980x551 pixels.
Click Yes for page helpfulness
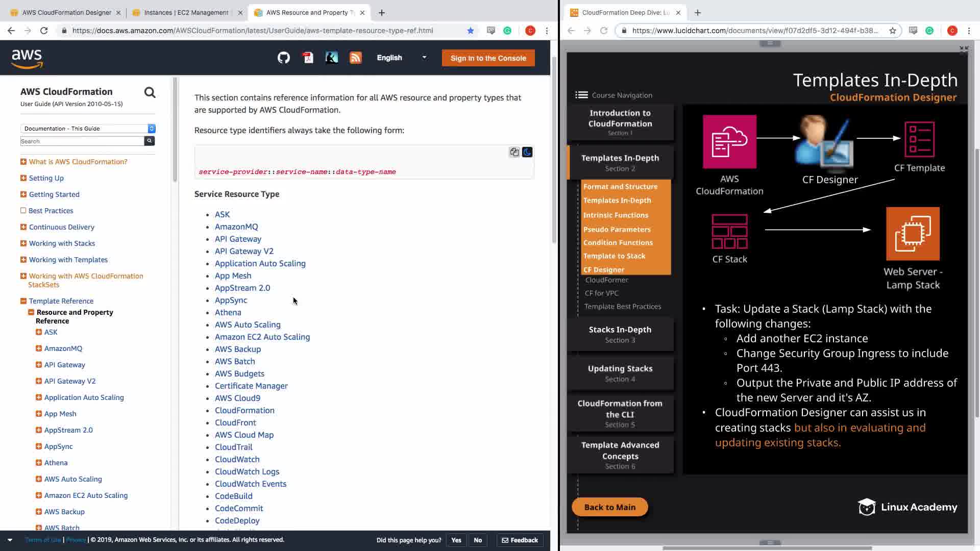pos(456,540)
